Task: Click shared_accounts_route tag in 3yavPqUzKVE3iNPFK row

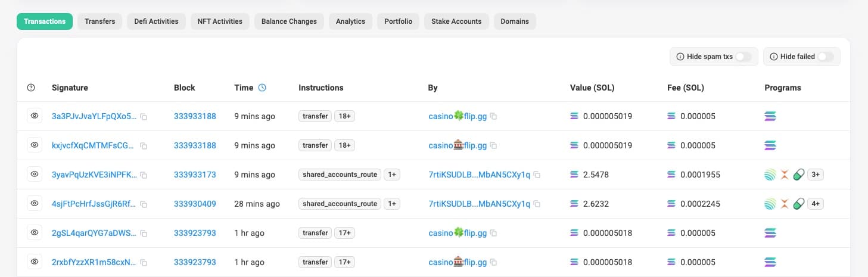Action: [x=340, y=175]
